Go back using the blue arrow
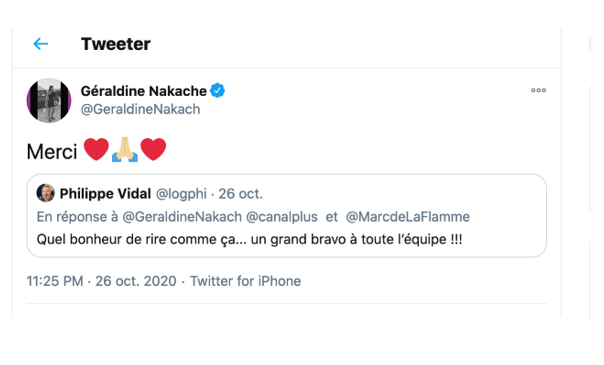 40,44
